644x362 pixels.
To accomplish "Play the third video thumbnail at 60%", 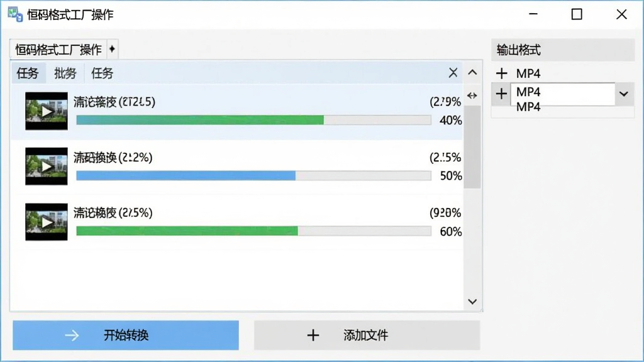I will point(47,222).
